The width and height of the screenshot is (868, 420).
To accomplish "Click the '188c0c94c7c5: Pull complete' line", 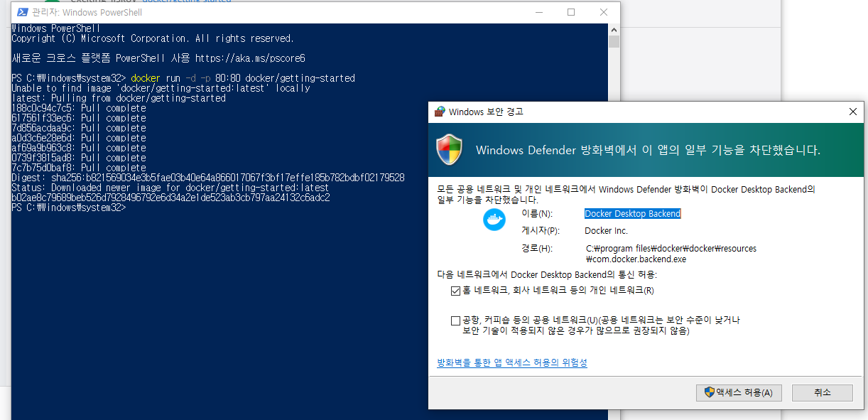I will point(79,108).
